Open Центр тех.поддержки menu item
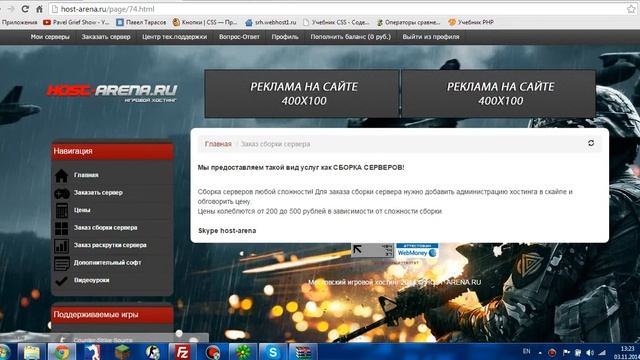Image resolution: width=640 pixels, height=360 pixels. (174, 37)
